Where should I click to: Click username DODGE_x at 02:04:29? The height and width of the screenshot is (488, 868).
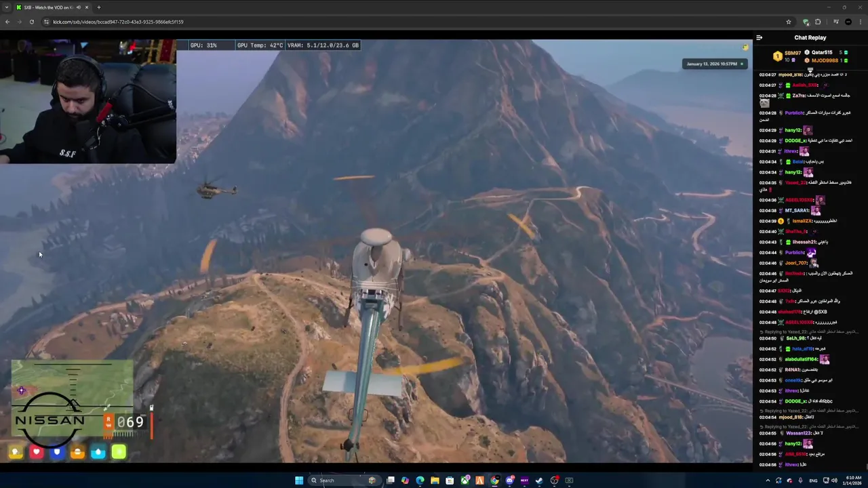pyautogui.click(x=795, y=141)
